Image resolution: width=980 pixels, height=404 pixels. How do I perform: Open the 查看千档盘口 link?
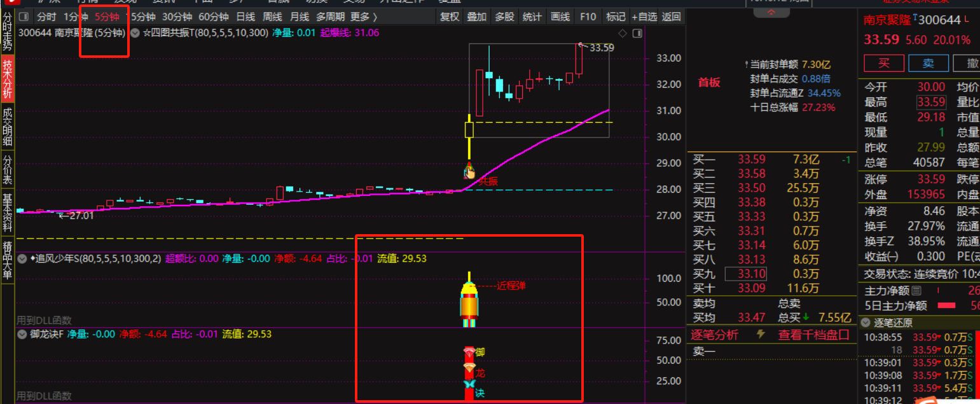(x=813, y=335)
